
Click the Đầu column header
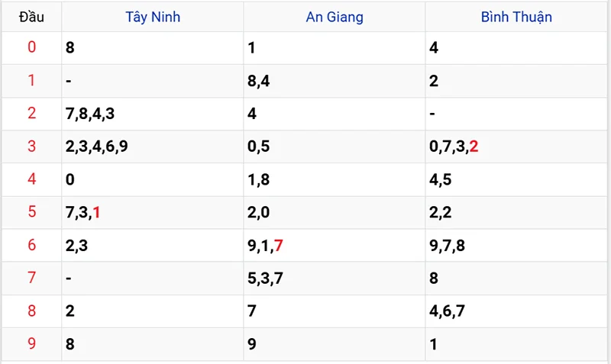[x=31, y=17]
